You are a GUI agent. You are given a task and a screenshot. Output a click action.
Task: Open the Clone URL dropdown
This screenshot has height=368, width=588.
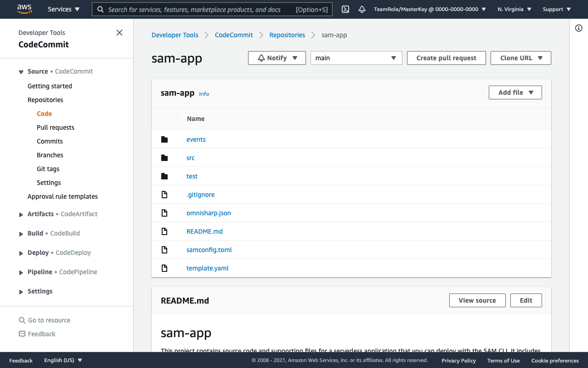[x=521, y=58]
